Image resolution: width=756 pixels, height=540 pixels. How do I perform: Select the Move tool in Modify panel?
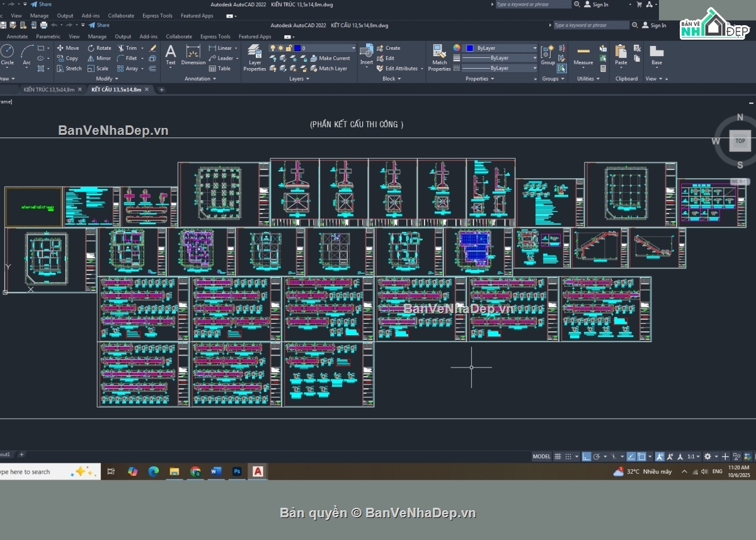[x=69, y=47]
